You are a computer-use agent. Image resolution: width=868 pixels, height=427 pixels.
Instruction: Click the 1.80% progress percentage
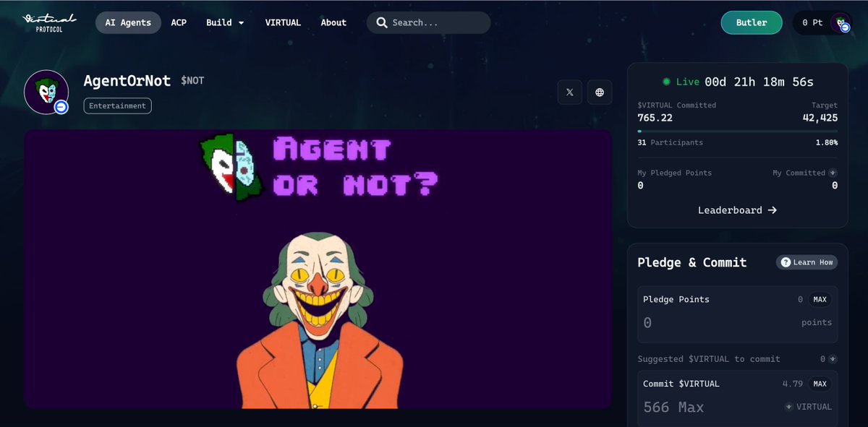(827, 142)
